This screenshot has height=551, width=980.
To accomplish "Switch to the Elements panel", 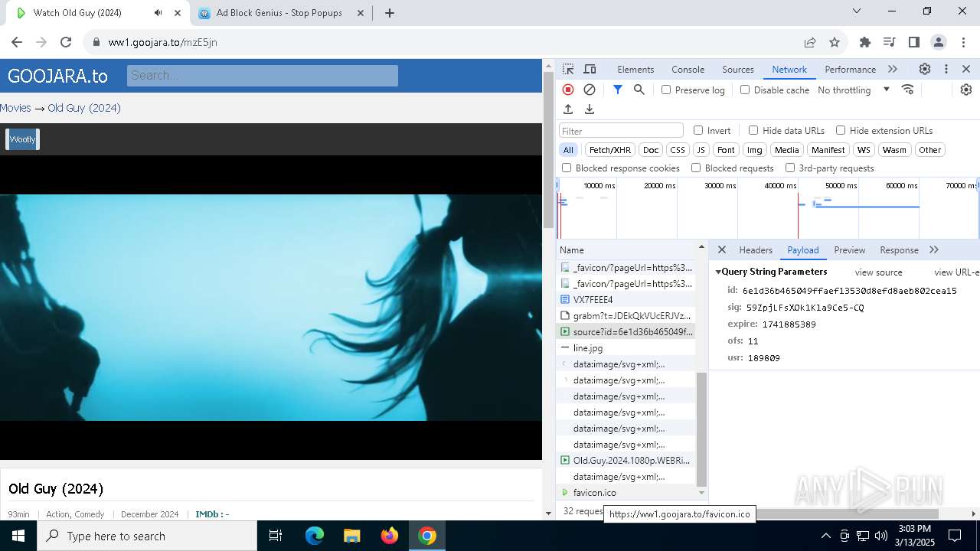I will click(635, 69).
